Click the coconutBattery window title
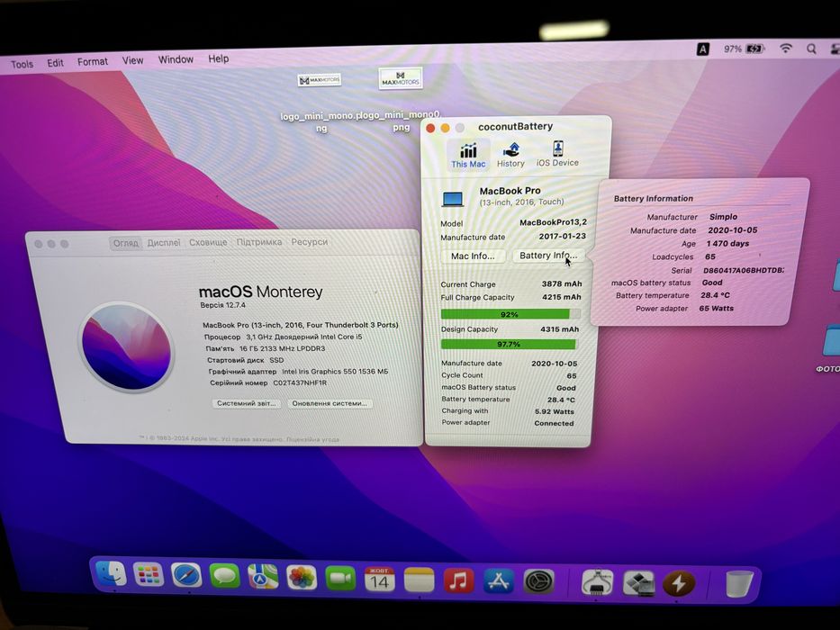The height and width of the screenshot is (630, 840). tap(515, 126)
